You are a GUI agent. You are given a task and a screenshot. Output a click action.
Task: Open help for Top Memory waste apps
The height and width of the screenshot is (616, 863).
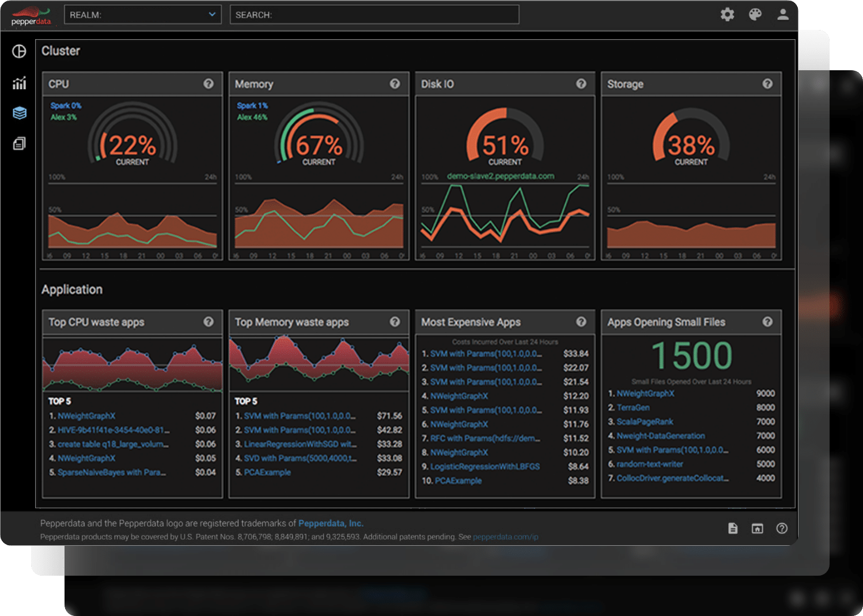coord(395,322)
